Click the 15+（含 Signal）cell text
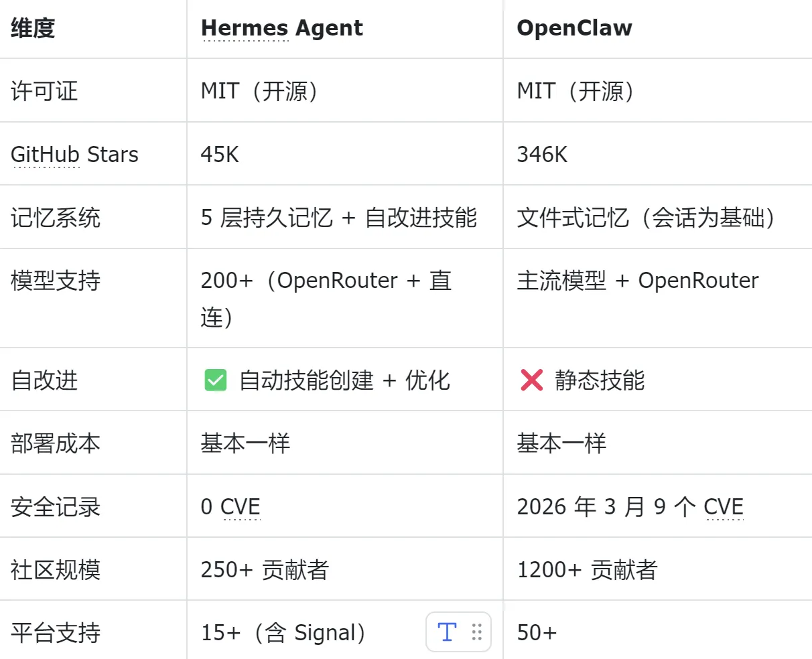812x659 pixels. pos(283,633)
